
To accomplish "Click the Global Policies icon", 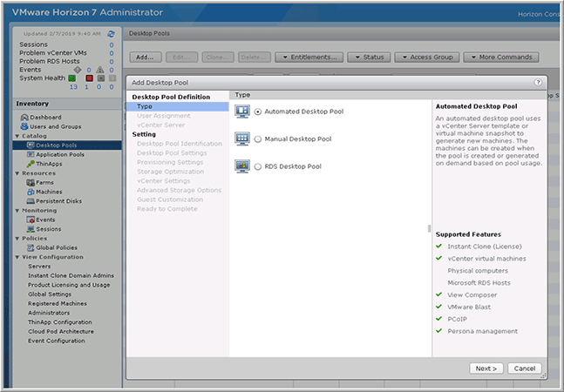I will click(x=31, y=247).
